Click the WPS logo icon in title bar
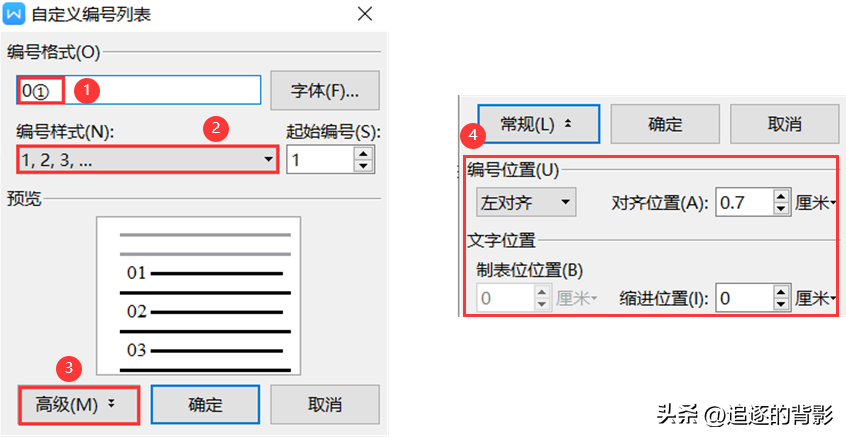 pos(13,14)
